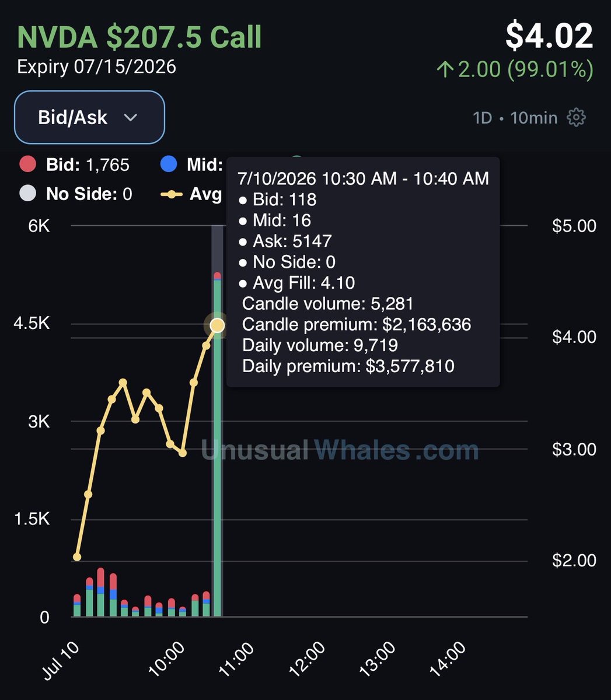This screenshot has width=611, height=700.
Task: Click the 11:00 time axis label
Action: pos(236,660)
